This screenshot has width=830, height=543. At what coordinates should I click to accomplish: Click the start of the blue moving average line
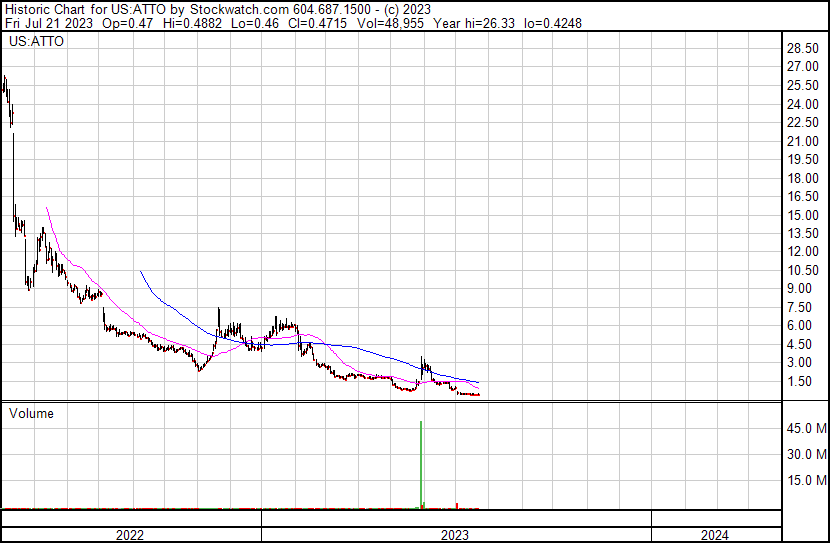140,271
